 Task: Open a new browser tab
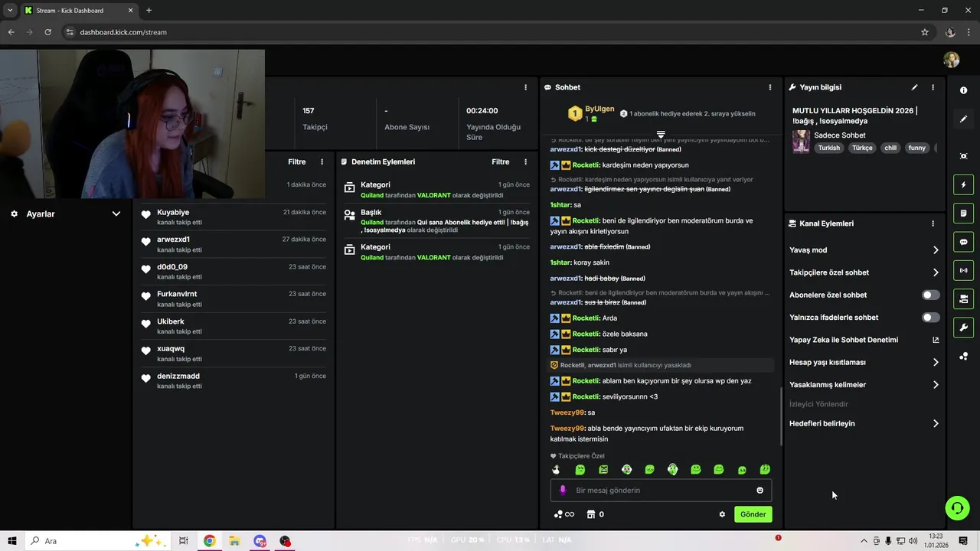coord(149,10)
